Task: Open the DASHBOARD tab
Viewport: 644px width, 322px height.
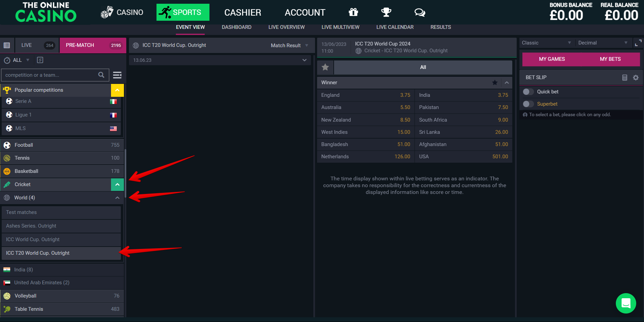Action: click(x=237, y=27)
